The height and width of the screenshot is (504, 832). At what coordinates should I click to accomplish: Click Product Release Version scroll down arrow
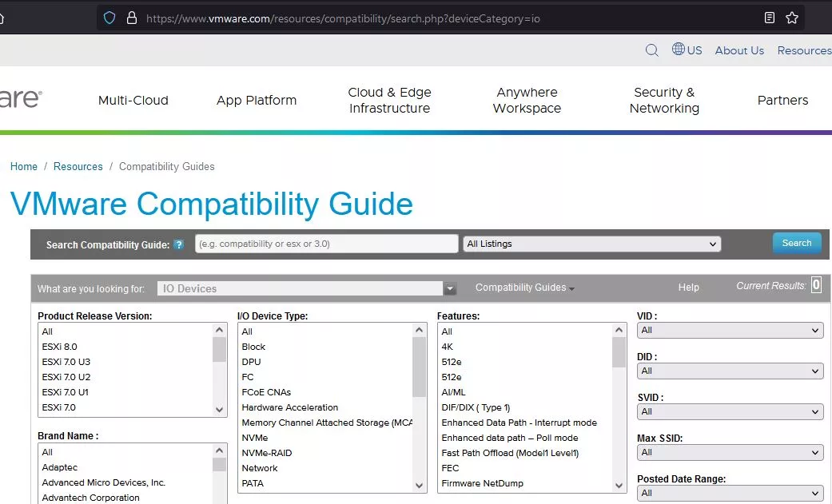pos(219,410)
